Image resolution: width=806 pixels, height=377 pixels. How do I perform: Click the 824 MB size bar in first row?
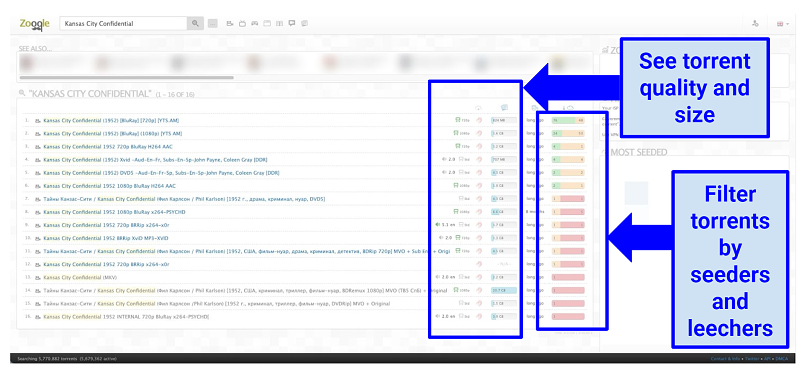coord(504,120)
